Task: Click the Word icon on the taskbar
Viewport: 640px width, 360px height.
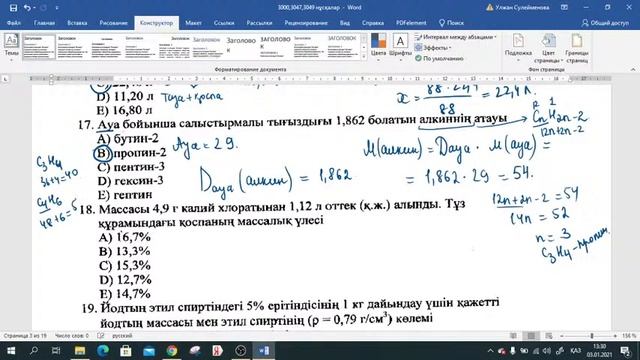Action: pyautogui.click(x=264, y=351)
